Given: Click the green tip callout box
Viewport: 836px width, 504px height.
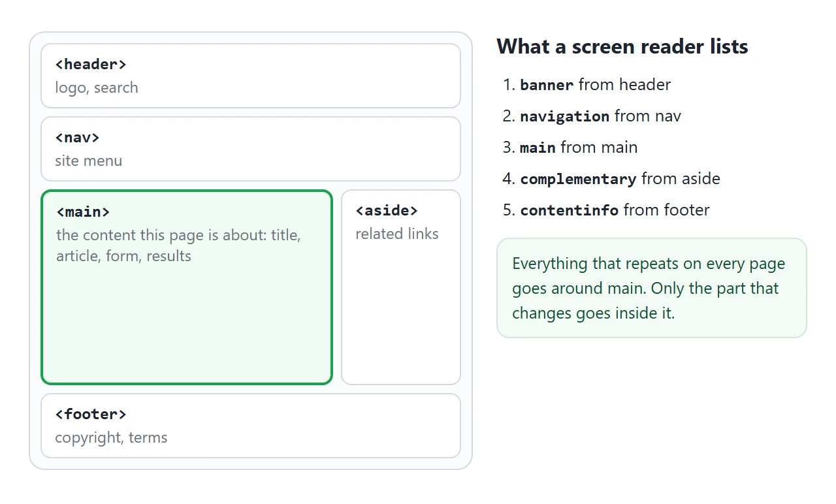Looking at the screenshot, I should pos(652,288).
